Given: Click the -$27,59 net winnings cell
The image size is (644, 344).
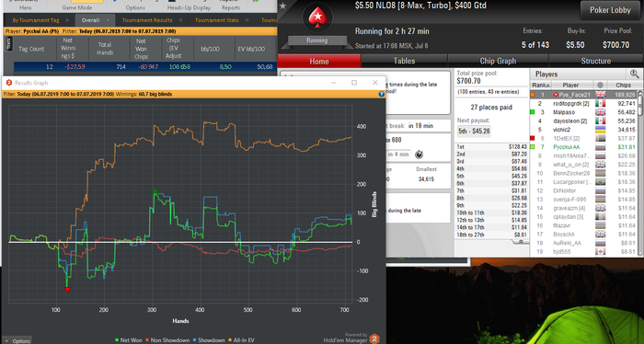Looking at the screenshot, I should (75, 66).
